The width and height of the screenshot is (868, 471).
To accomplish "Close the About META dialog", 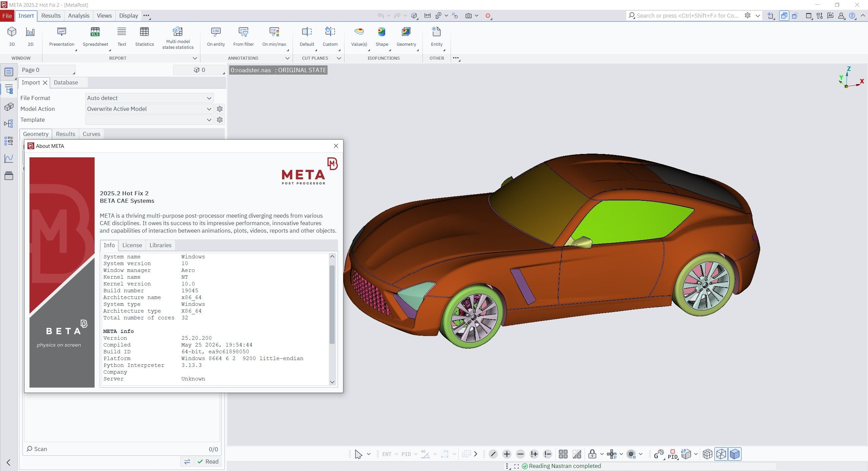I will 336,146.
